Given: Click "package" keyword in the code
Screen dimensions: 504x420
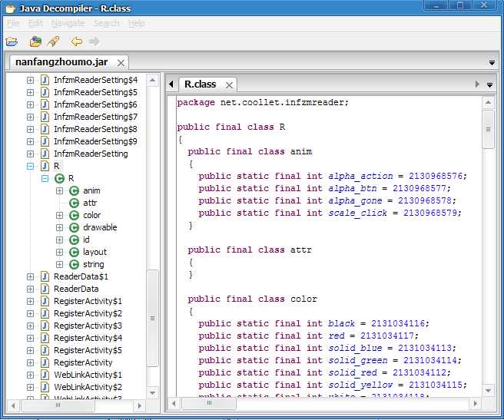Looking at the screenshot, I should [196, 103].
